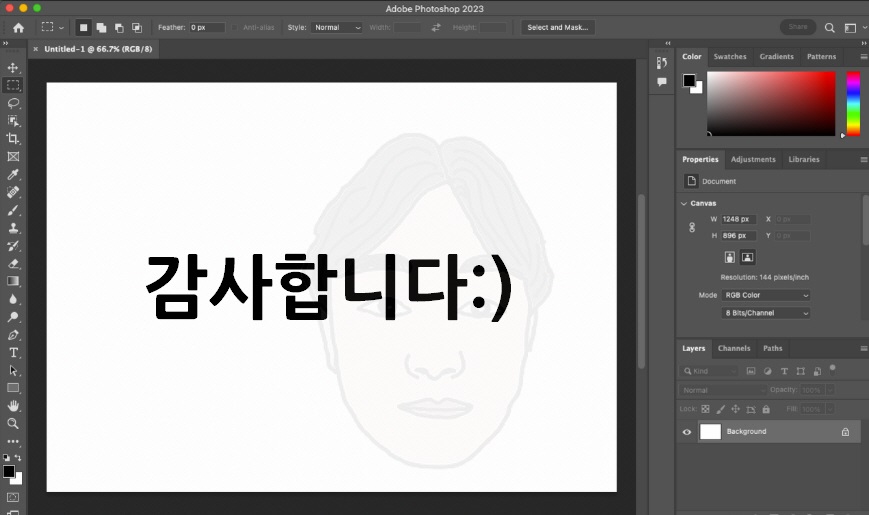The width and height of the screenshot is (869, 515).
Task: Select the Eyedropper tool
Action: pyautogui.click(x=13, y=175)
